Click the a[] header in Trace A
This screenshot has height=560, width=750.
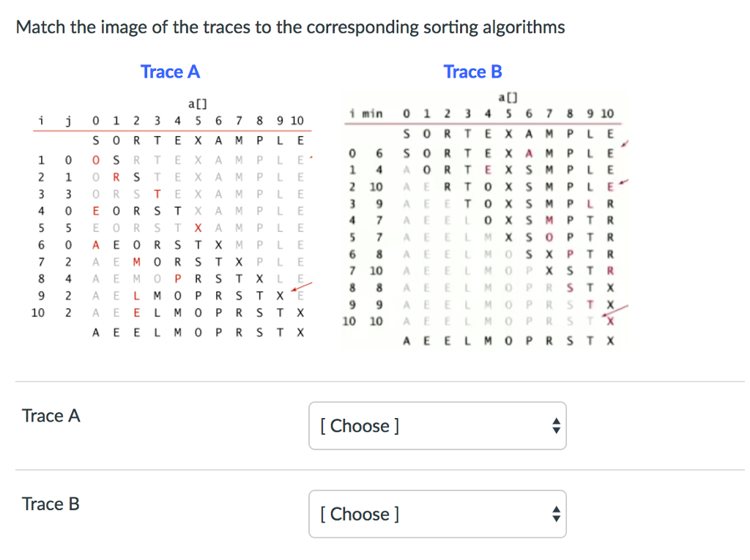pyautogui.click(x=197, y=104)
